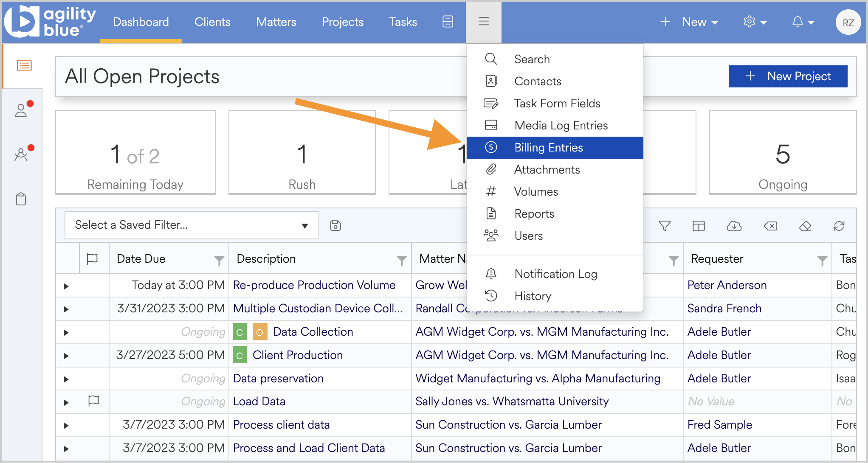Screen dimensions: 868x463
Task: Select the projects list sidebar icon
Action: [24, 66]
